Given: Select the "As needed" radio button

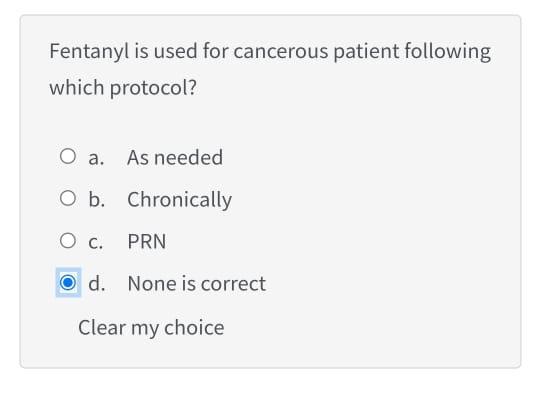Looking at the screenshot, I should coord(68,156).
